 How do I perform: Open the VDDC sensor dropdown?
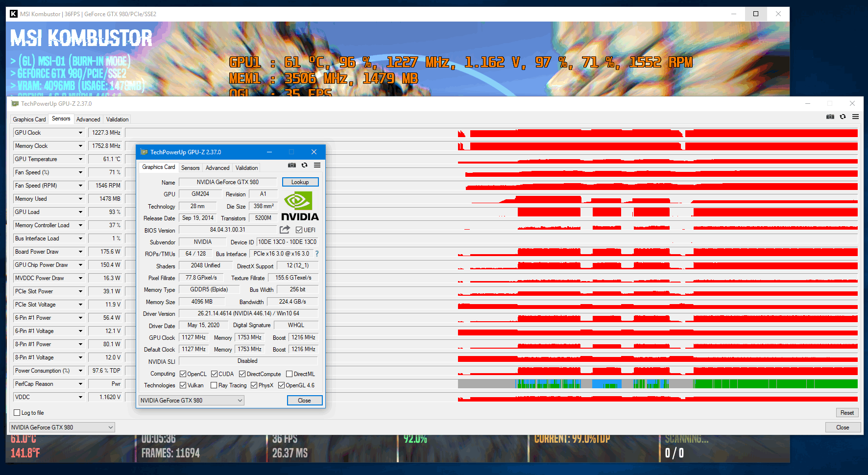click(x=81, y=397)
